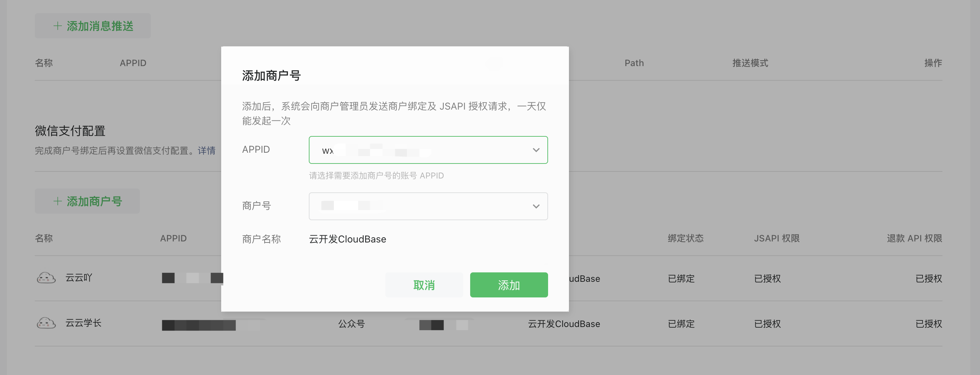Click the plus icon beside 添加消息推送
This screenshot has height=375, width=980.
[57, 26]
